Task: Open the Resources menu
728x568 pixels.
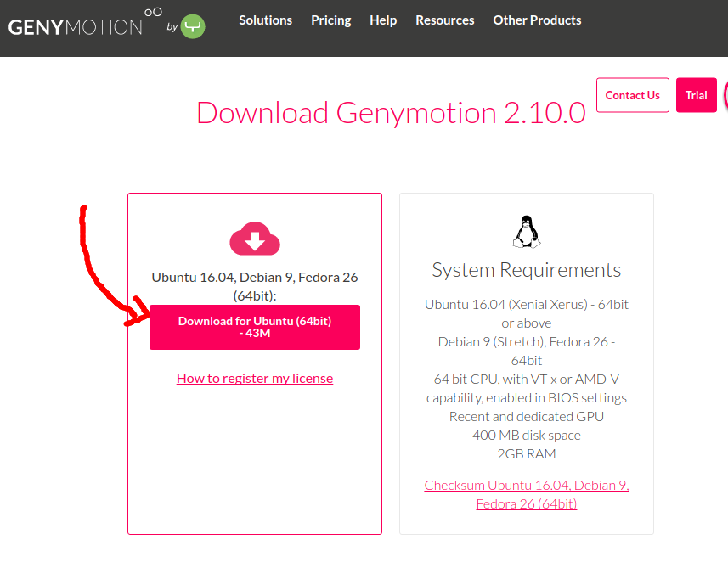Action: pyautogui.click(x=445, y=20)
